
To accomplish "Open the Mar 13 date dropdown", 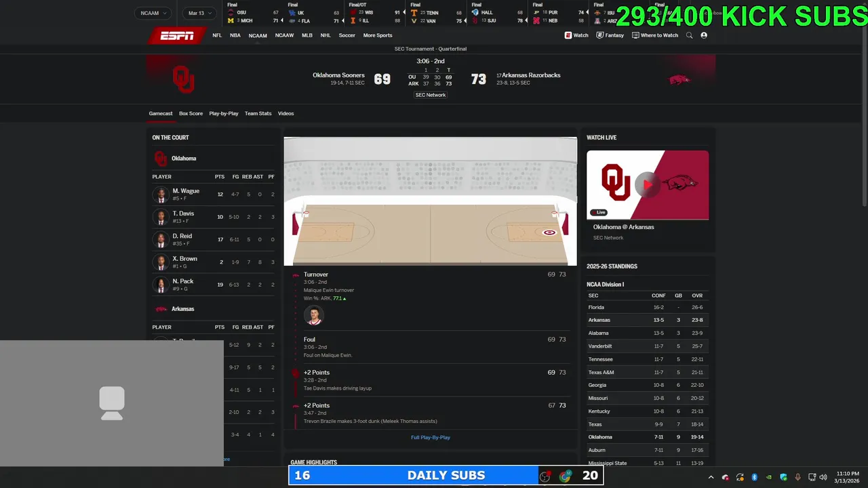I will tap(199, 13).
